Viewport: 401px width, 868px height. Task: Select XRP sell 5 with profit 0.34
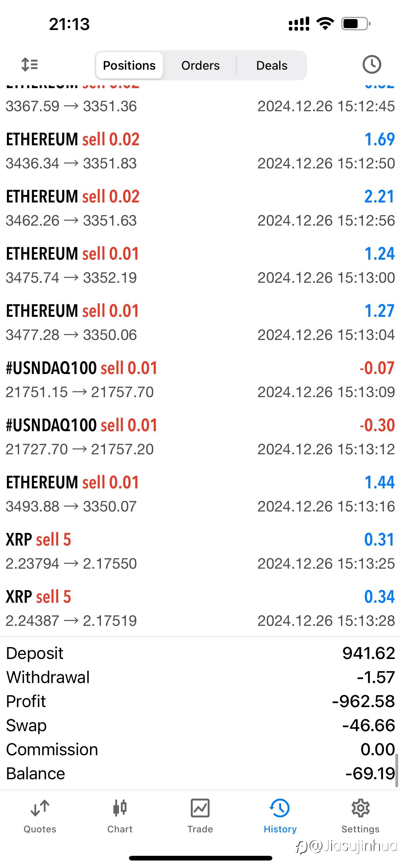tap(200, 609)
